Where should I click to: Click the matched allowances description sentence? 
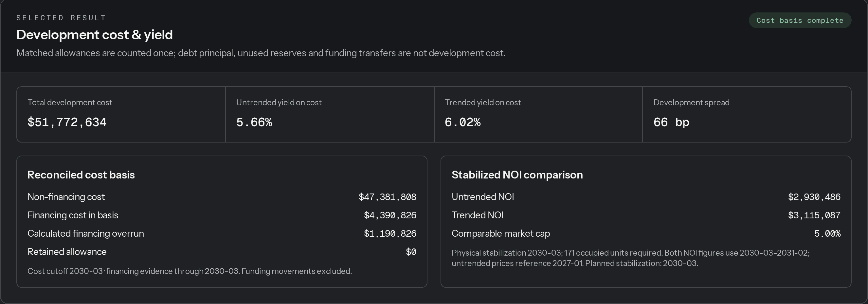pos(261,53)
